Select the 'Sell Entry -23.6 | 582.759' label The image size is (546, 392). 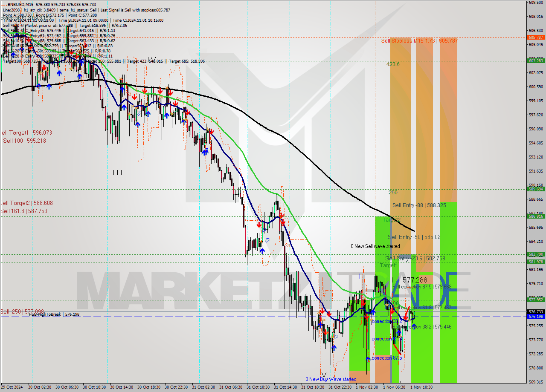pos(415,258)
